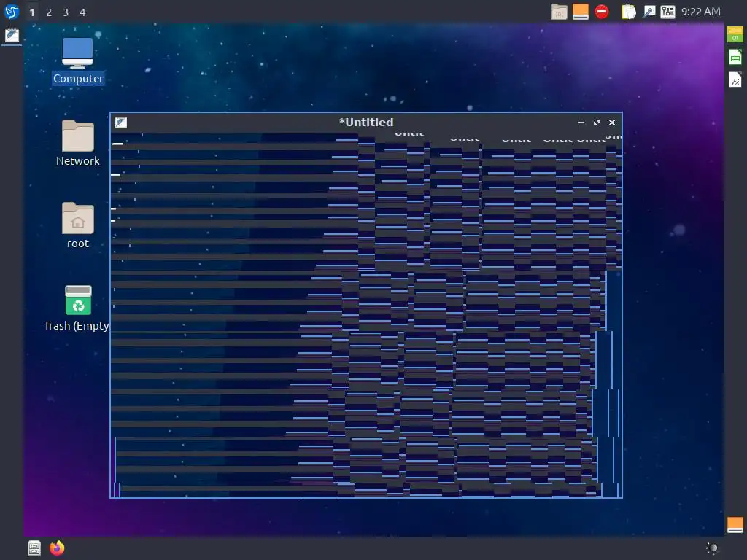Open the Network folder icon
The width and height of the screenshot is (747, 560).
coord(77,143)
